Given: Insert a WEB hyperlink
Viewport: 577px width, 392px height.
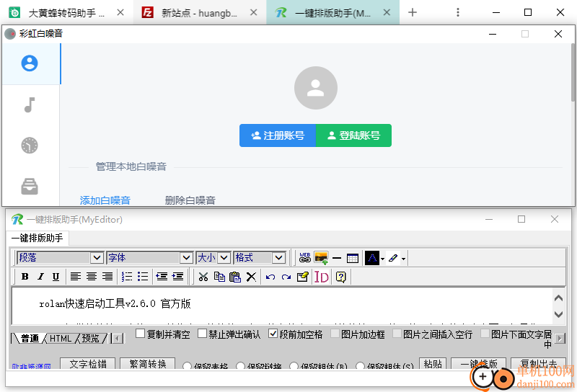Looking at the screenshot, I should [x=304, y=258].
